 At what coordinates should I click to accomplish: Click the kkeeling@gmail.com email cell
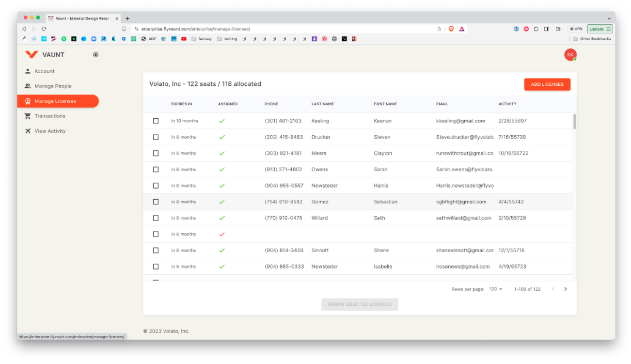[460, 121]
